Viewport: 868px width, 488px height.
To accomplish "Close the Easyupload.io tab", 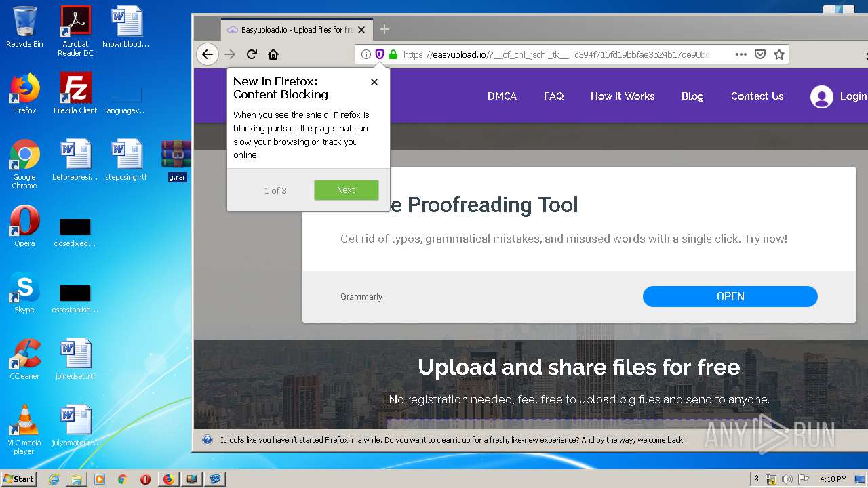I will (x=361, y=30).
